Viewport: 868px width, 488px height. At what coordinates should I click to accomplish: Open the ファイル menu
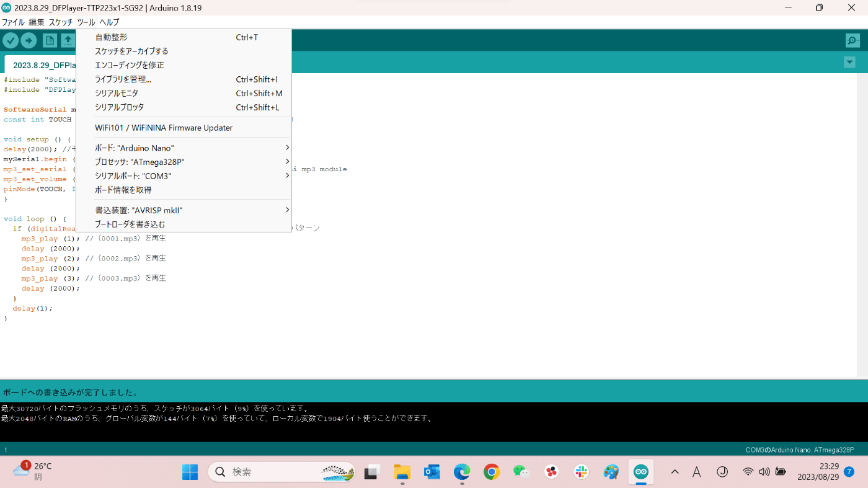(13, 22)
